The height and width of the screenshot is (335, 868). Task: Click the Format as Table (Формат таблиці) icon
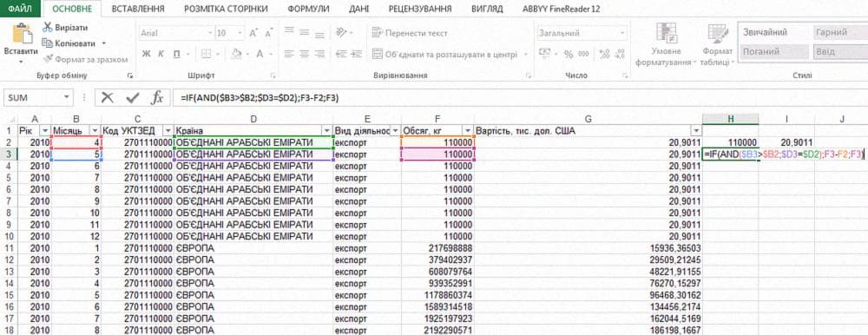click(x=718, y=33)
